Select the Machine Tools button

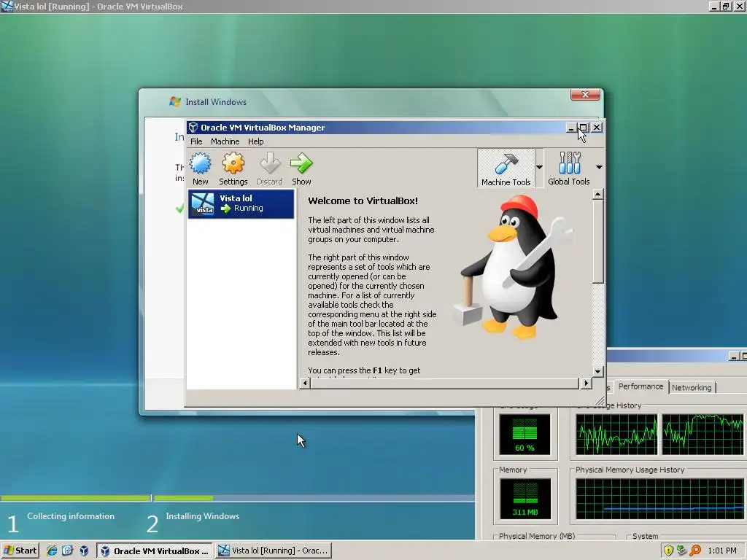pos(506,168)
